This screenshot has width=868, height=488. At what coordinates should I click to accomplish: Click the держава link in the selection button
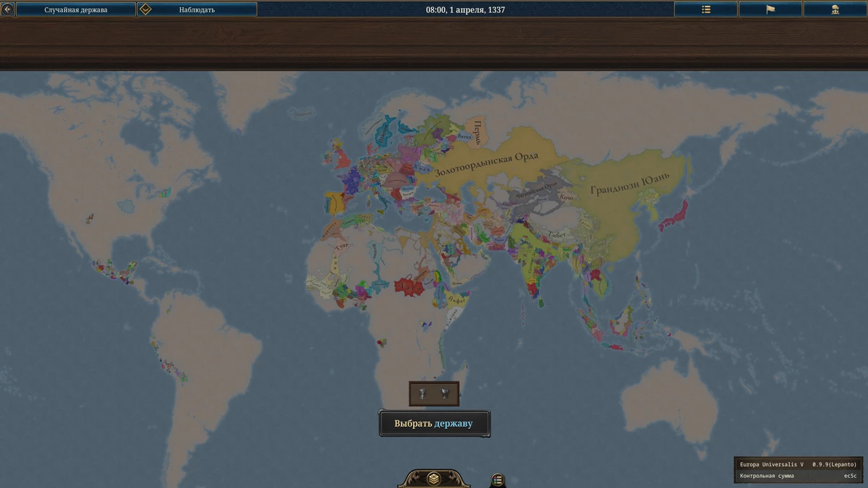(454, 422)
